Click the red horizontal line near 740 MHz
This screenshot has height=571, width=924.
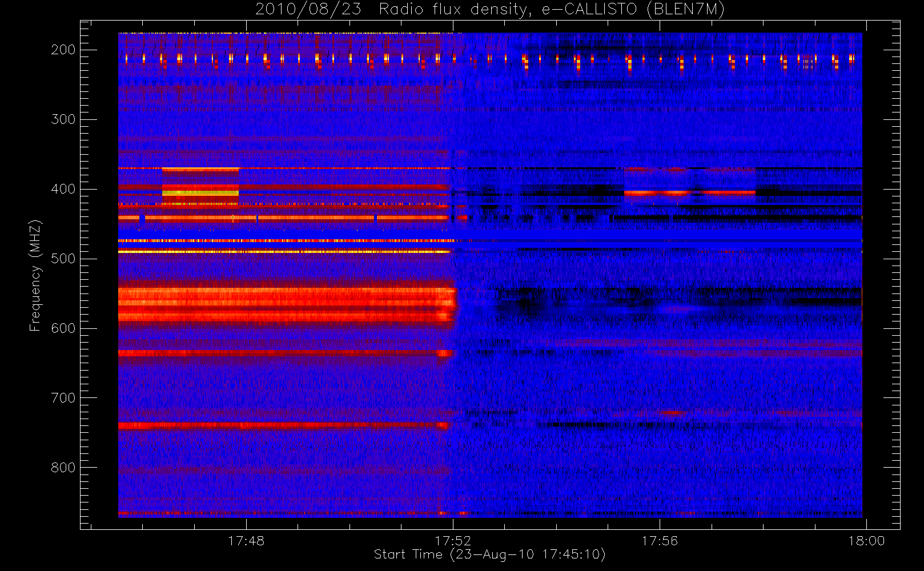click(284, 425)
